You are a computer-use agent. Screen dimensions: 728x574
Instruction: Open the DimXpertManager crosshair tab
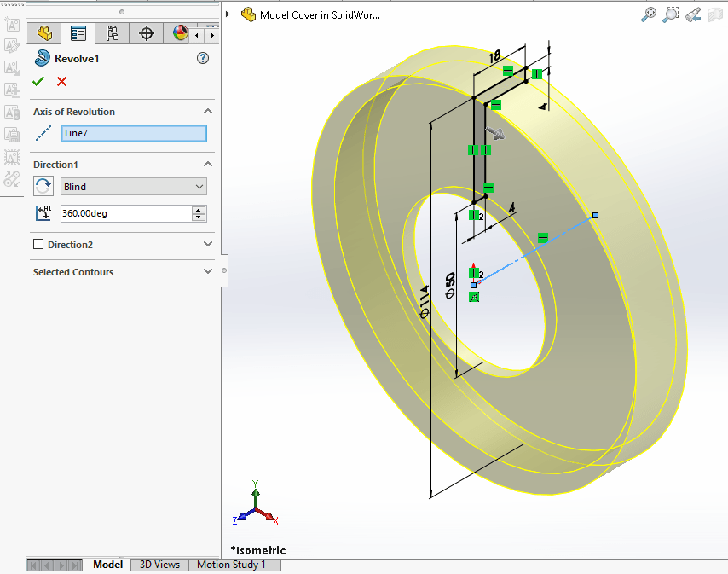[x=146, y=33]
